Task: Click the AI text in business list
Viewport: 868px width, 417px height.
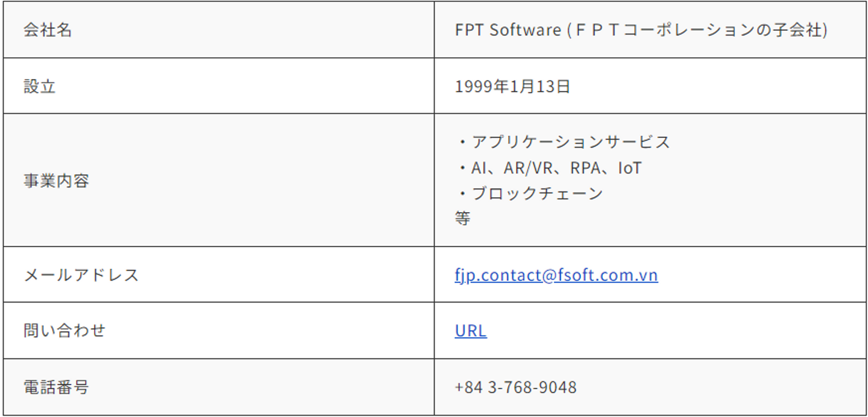Action: 479,168
